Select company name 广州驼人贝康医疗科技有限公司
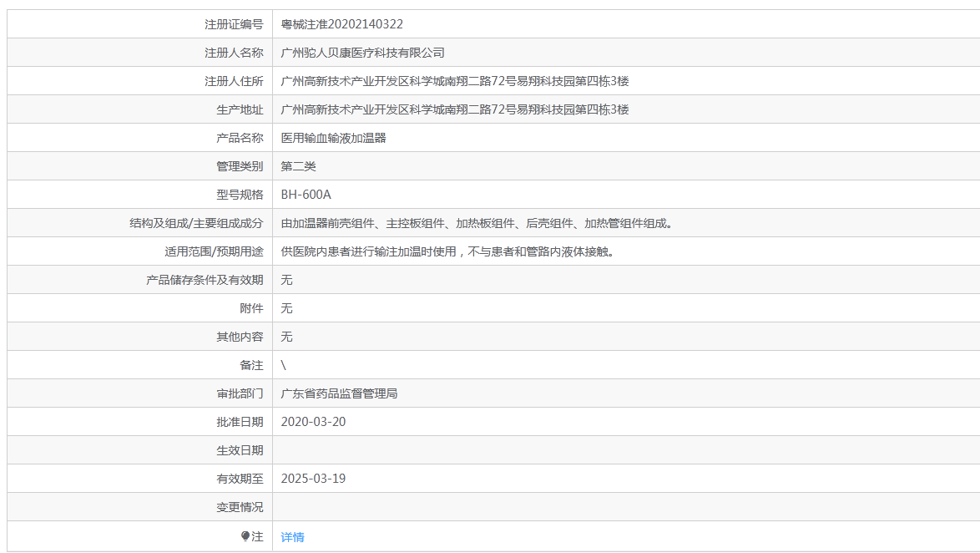980x553 pixels. coord(362,53)
